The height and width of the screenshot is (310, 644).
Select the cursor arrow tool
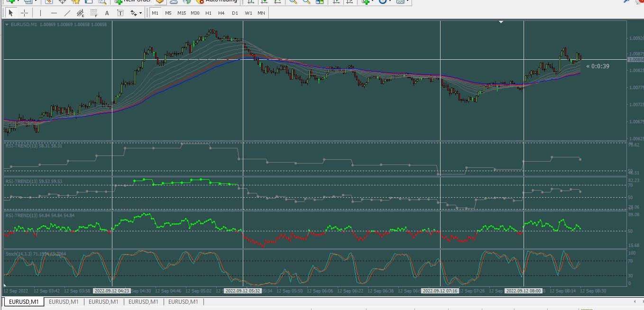(11, 13)
